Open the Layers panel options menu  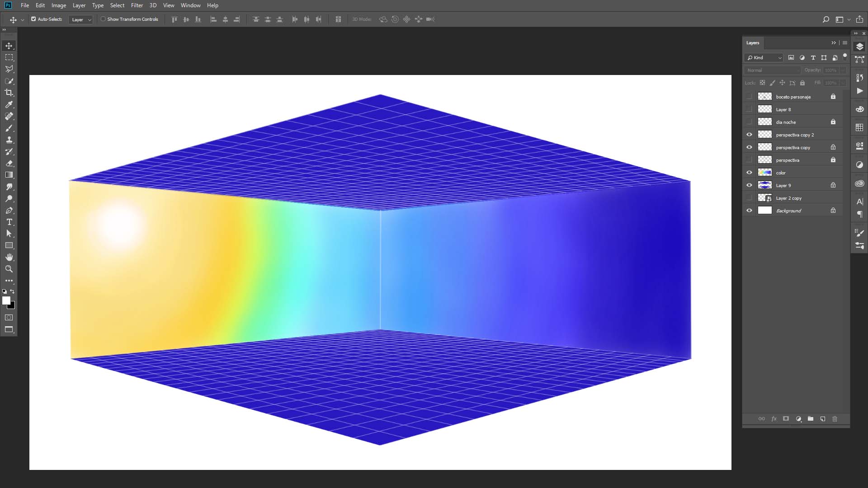click(844, 43)
